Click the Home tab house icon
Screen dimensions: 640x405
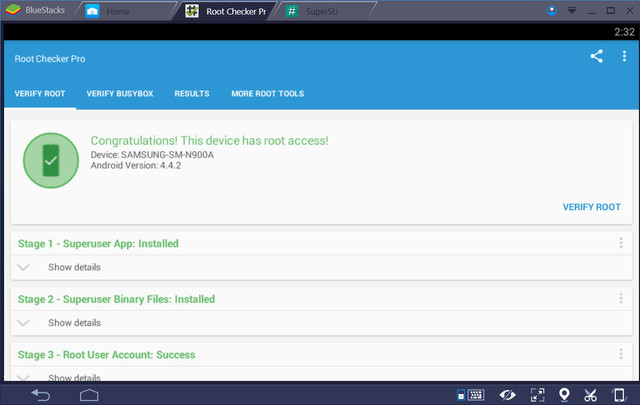pyautogui.click(x=92, y=11)
